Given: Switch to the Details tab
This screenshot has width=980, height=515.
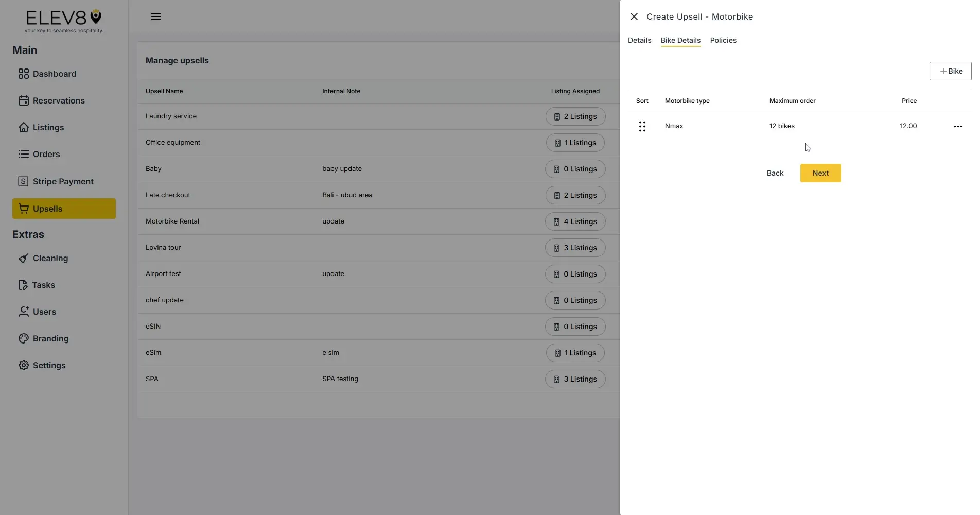Looking at the screenshot, I should 639,40.
